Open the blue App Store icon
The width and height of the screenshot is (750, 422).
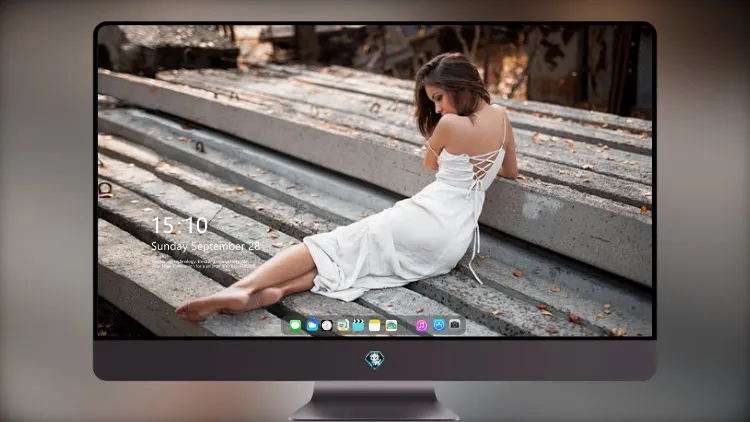point(439,325)
